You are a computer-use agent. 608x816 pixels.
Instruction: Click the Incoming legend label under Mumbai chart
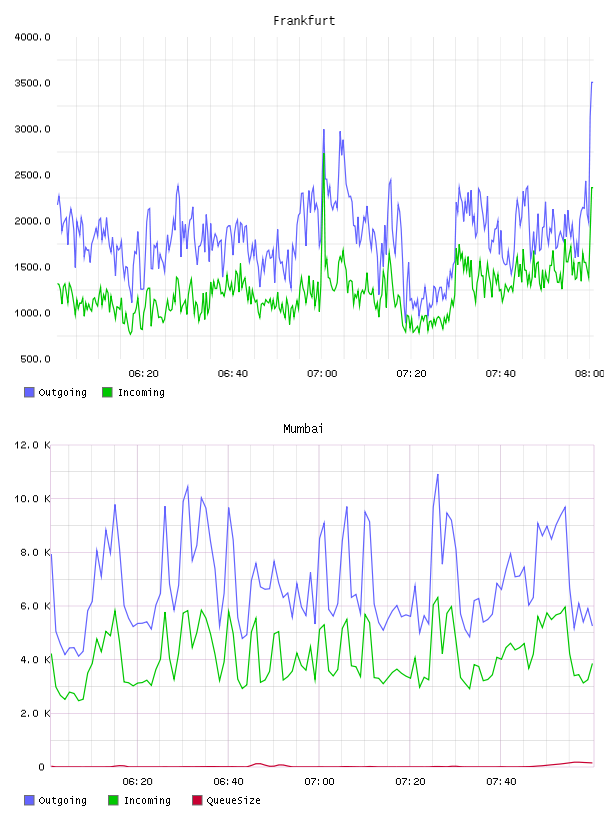coord(147,800)
